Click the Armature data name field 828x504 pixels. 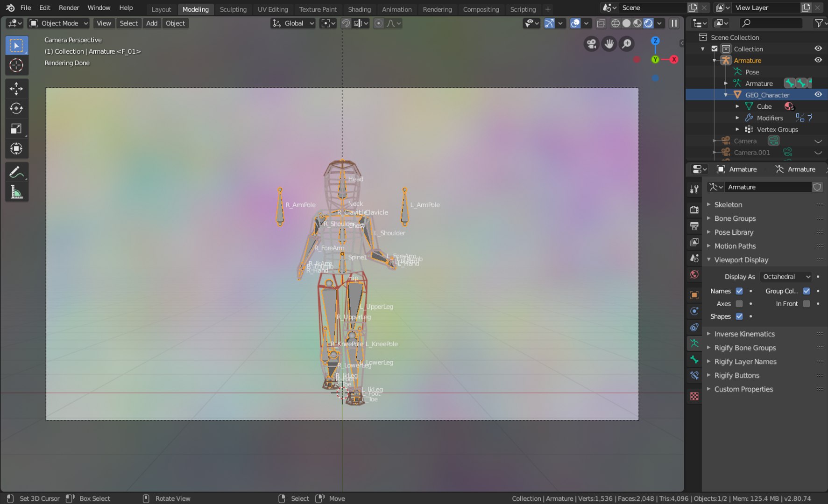point(768,187)
